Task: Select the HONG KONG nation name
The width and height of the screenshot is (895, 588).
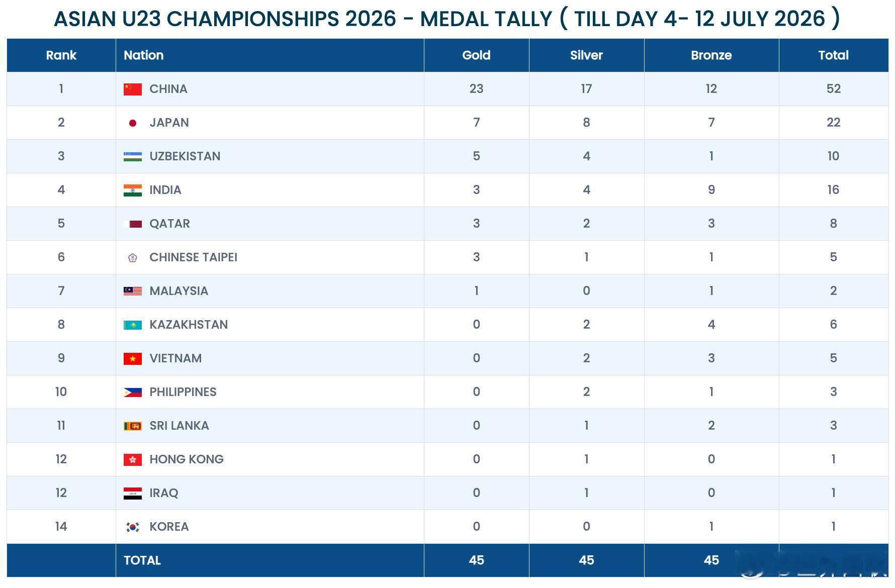Action: [x=187, y=459]
